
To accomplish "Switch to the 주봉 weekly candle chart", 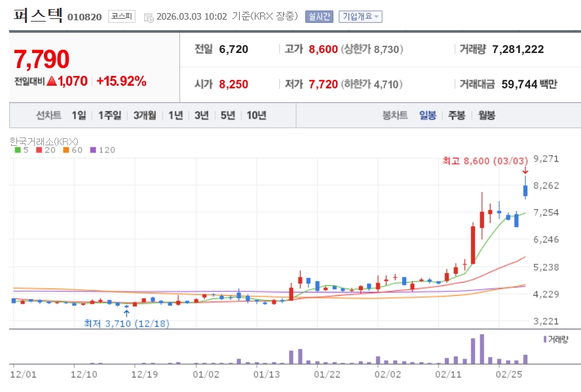I will 457,115.
